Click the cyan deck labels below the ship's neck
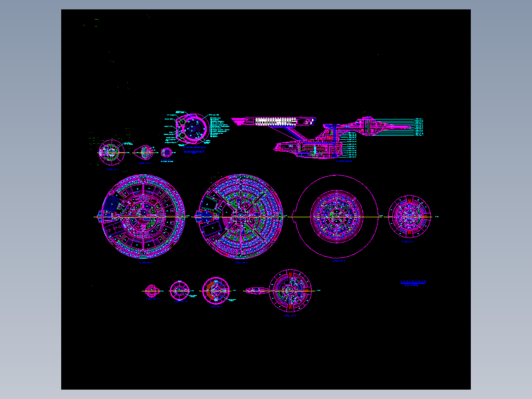This screenshot has width=532, height=399. coord(352,145)
